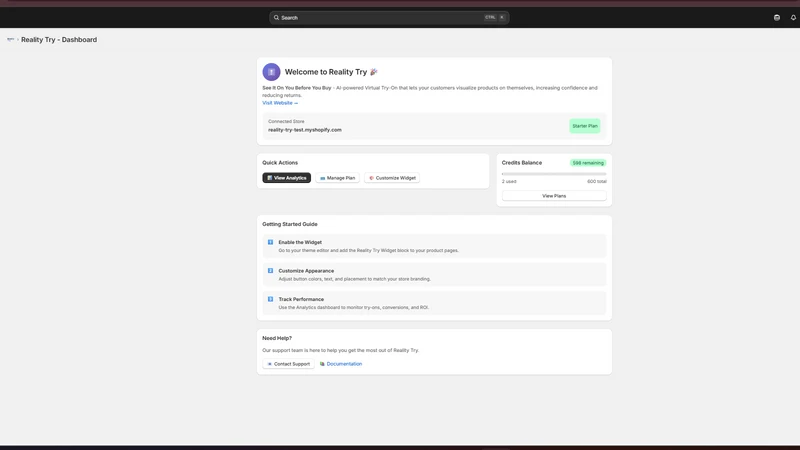Click the purple Reality Try logo avatar
800x450 pixels.
[x=271, y=72]
